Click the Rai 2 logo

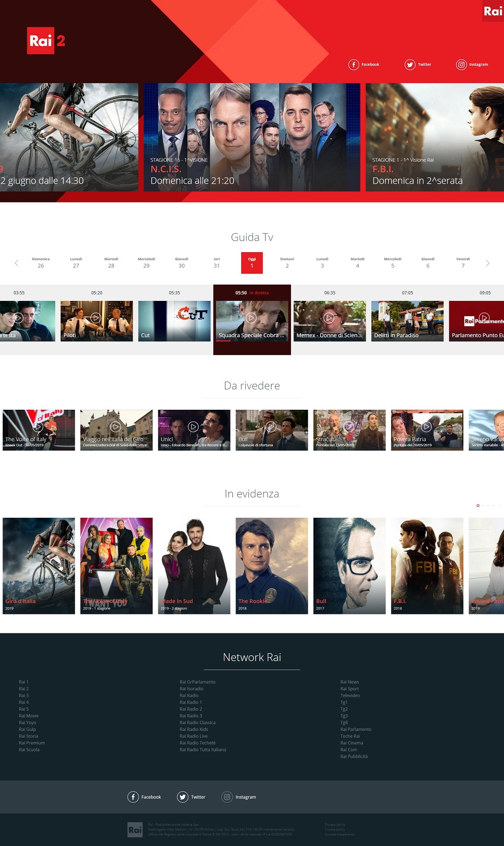pos(46,41)
